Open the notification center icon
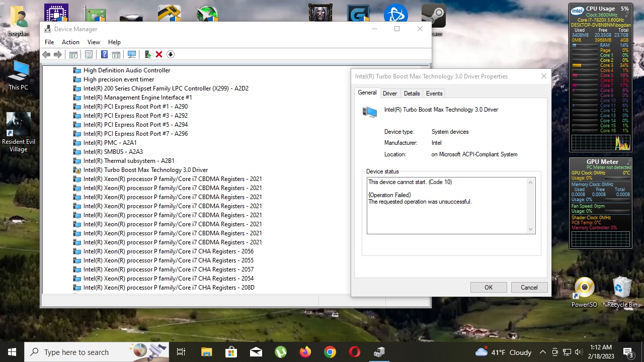 [628, 352]
